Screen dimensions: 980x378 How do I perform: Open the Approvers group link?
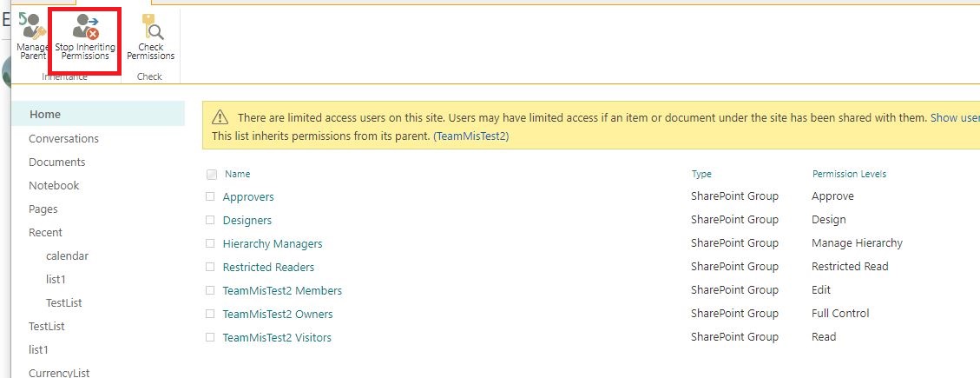pyautogui.click(x=248, y=196)
